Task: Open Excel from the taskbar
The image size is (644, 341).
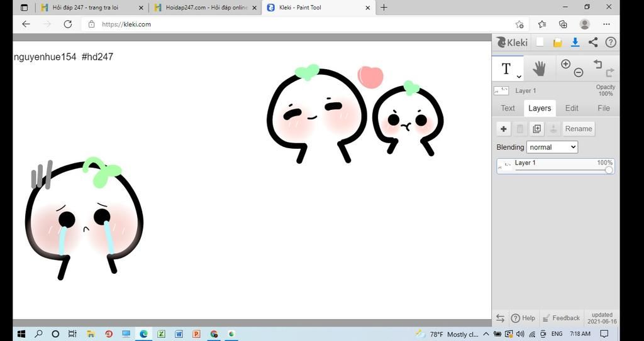Action: click(x=161, y=333)
